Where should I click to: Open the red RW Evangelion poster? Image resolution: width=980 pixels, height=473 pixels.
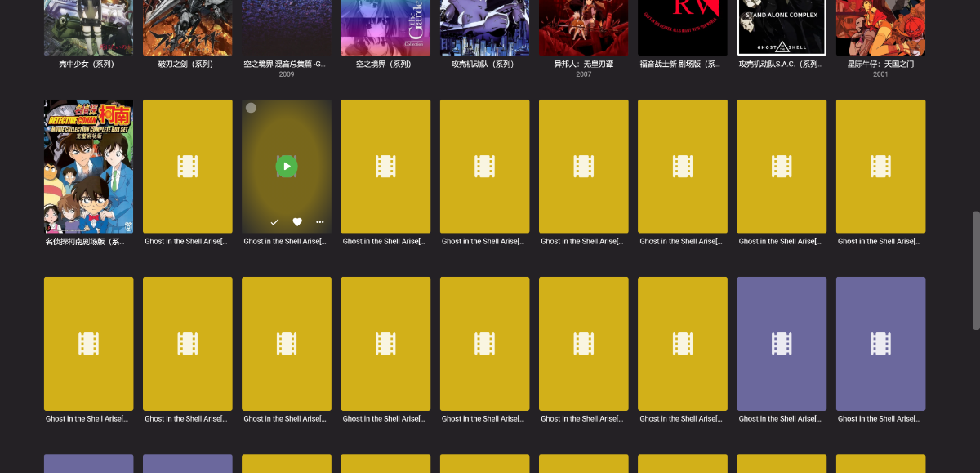(x=683, y=28)
